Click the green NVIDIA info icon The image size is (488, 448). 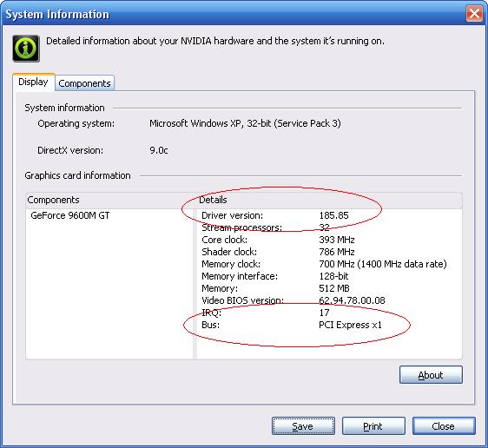[x=26, y=49]
